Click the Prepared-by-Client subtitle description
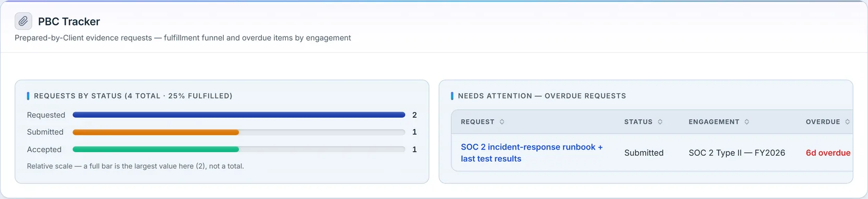868x199 pixels. tap(183, 38)
